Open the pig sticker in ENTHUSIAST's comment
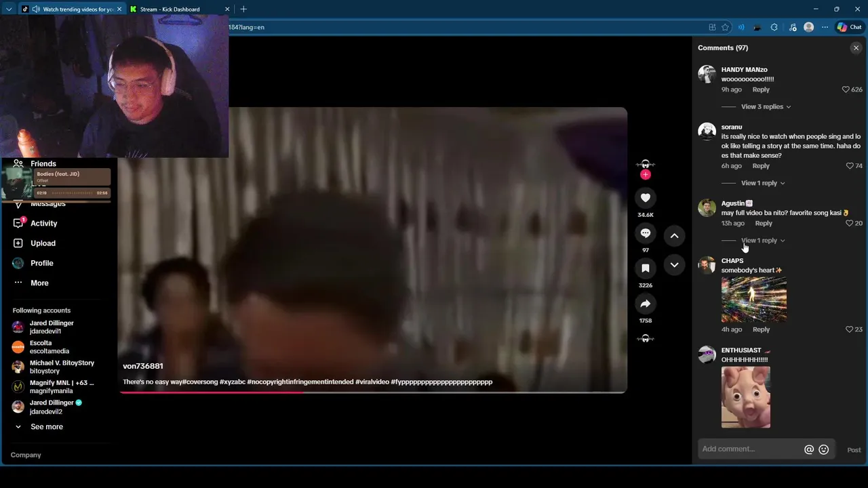Image resolution: width=868 pixels, height=488 pixels. point(746,397)
